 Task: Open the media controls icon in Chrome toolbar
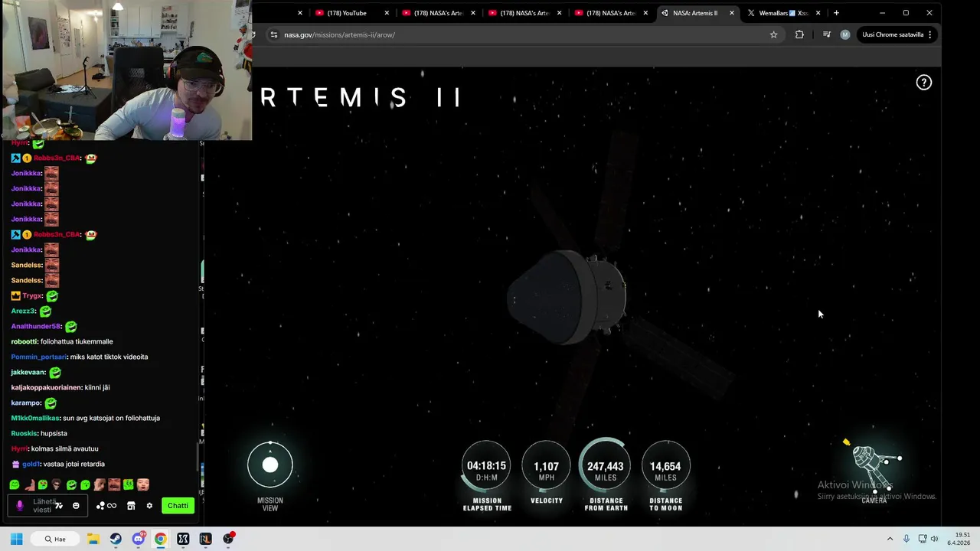(x=826, y=34)
